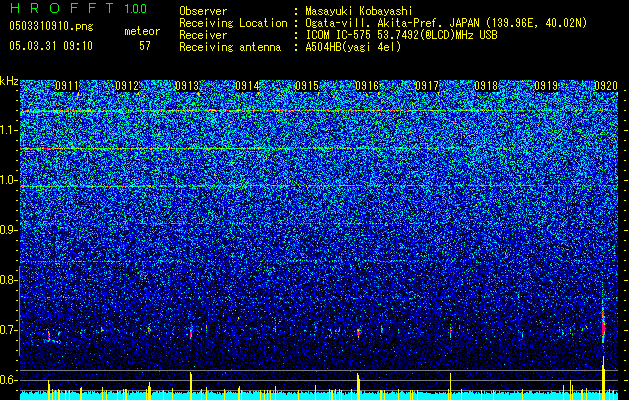Click the 0911 time marker

pos(67,86)
